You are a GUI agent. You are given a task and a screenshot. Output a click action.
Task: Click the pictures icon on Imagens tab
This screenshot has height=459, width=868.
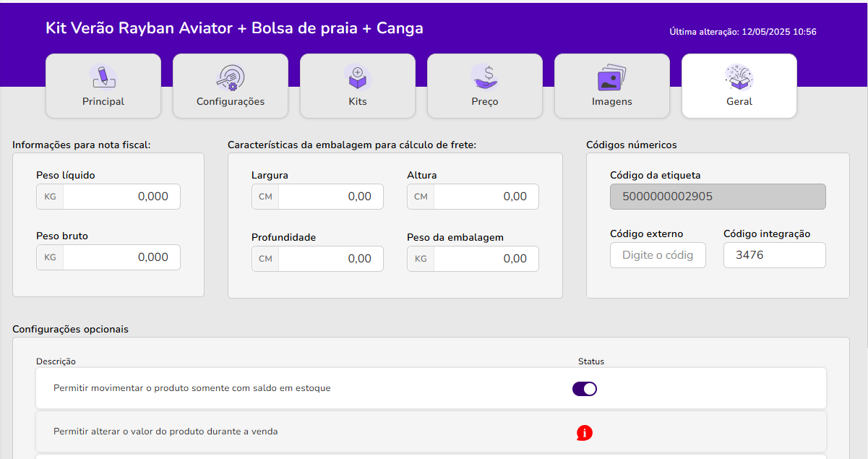pos(612,77)
